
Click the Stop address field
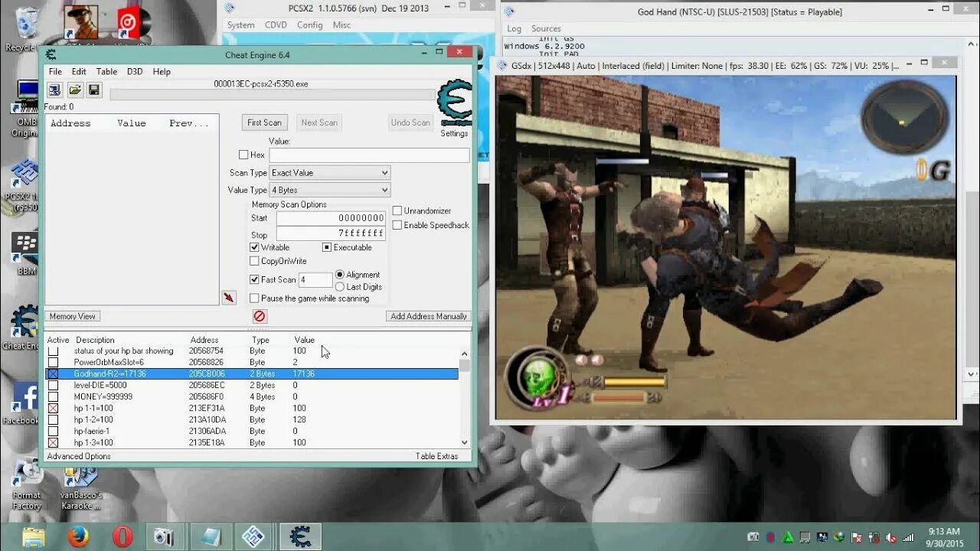coord(331,234)
